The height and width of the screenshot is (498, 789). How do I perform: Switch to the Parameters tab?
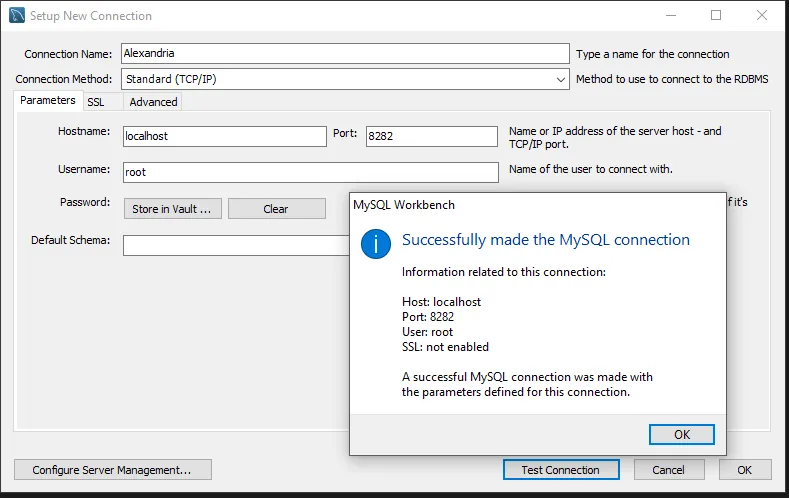(x=48, y=100)
